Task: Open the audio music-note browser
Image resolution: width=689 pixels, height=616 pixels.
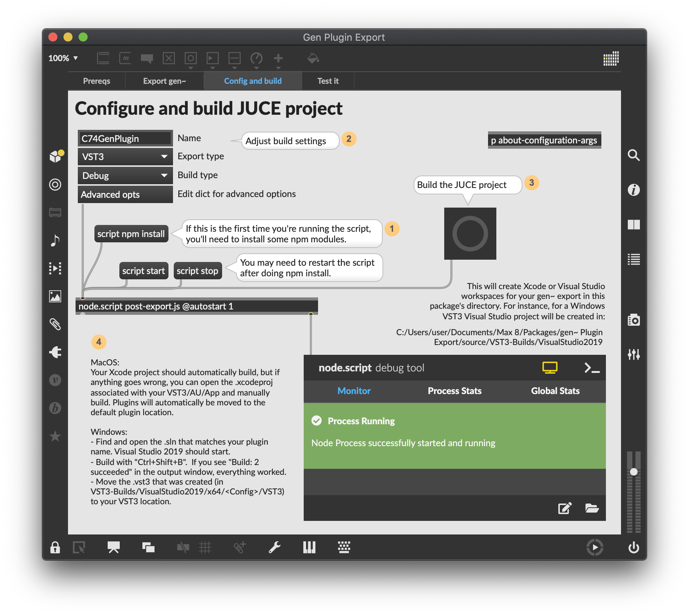Action: [55, 240]
